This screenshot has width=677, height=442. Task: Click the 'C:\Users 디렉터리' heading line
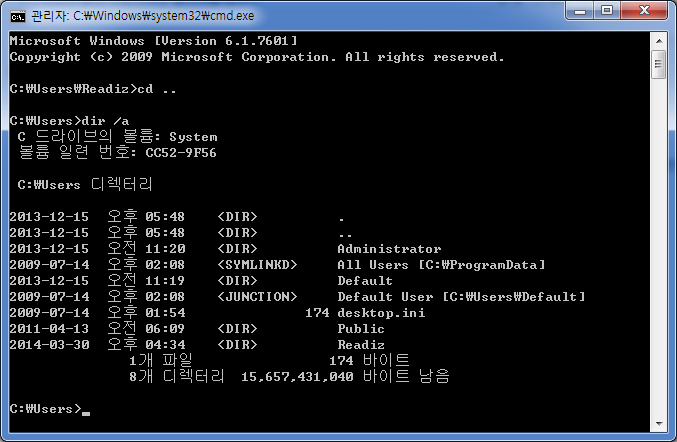85,185
